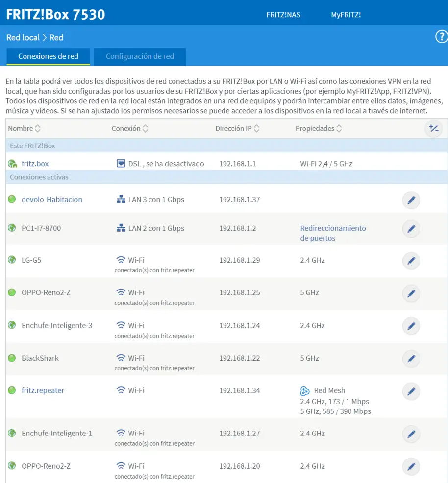Open MyFRITZ! from the top bar
The height and width of the screenshot is (483, 448).
346,15
